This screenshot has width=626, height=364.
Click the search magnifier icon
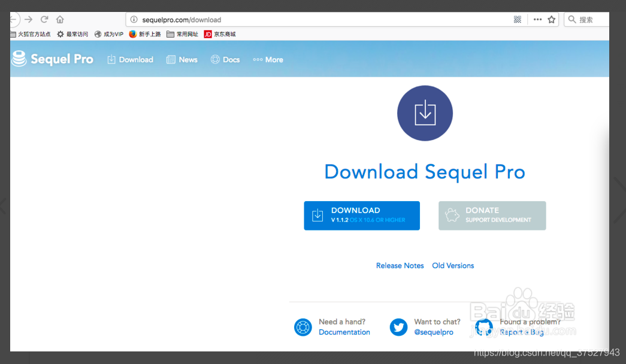572,20
